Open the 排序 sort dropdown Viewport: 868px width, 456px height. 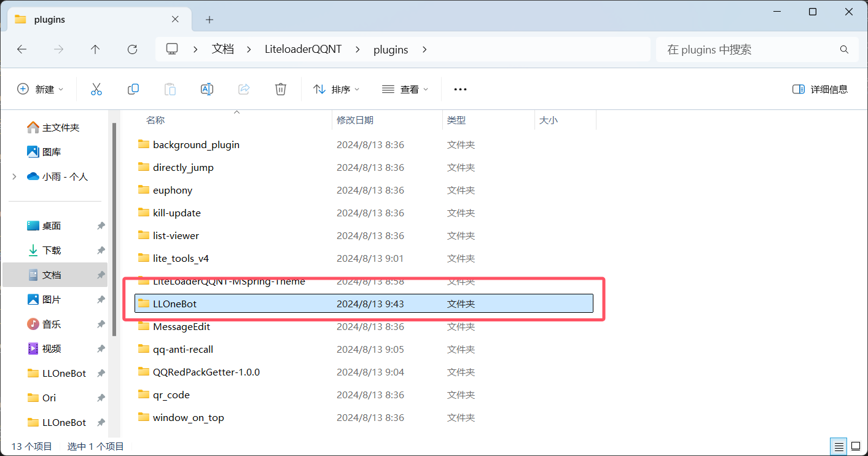pos(337,89)
